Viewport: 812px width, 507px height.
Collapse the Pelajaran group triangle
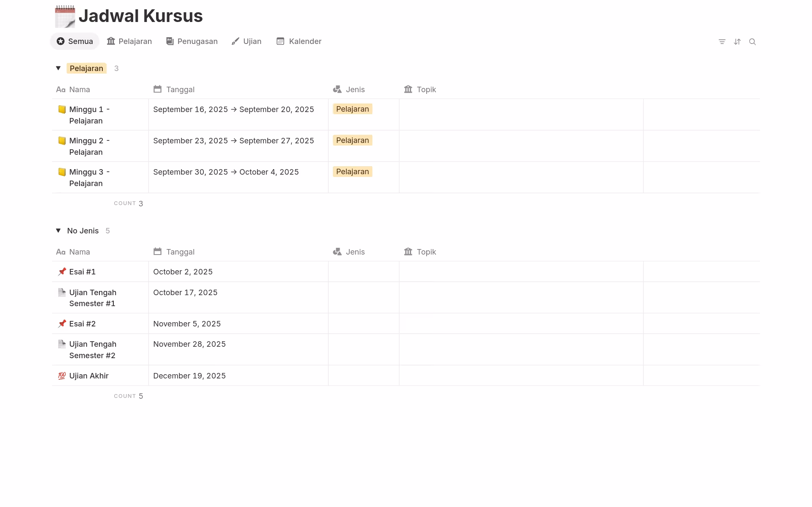click(58, 68)
